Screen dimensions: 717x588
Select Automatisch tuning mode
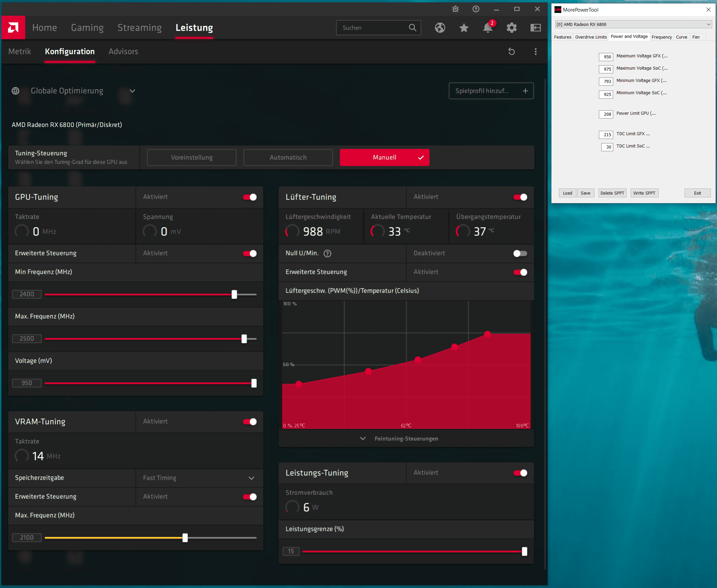point(288,157)
